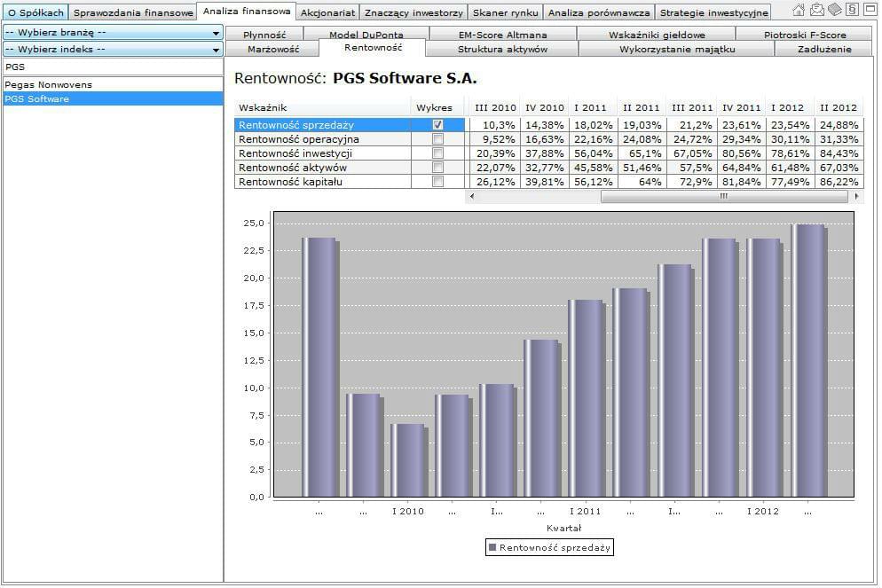Click the 65,1% investment profitability cell
This screenshot has width=882, height=588.
tap(643, 153)
